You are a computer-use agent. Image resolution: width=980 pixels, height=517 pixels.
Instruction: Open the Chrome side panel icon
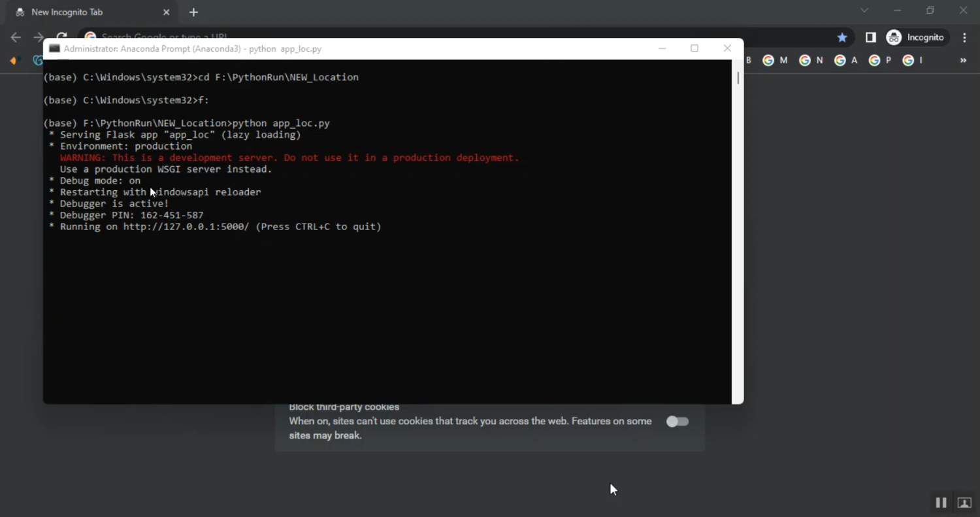point(870,37)
